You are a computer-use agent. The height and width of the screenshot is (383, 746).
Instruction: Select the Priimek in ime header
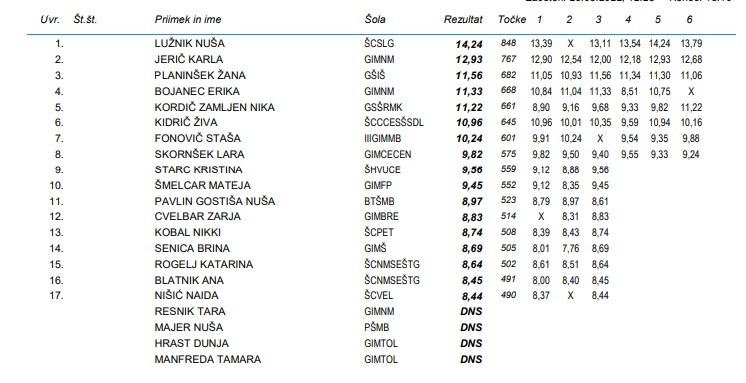[x=188, y=20]
